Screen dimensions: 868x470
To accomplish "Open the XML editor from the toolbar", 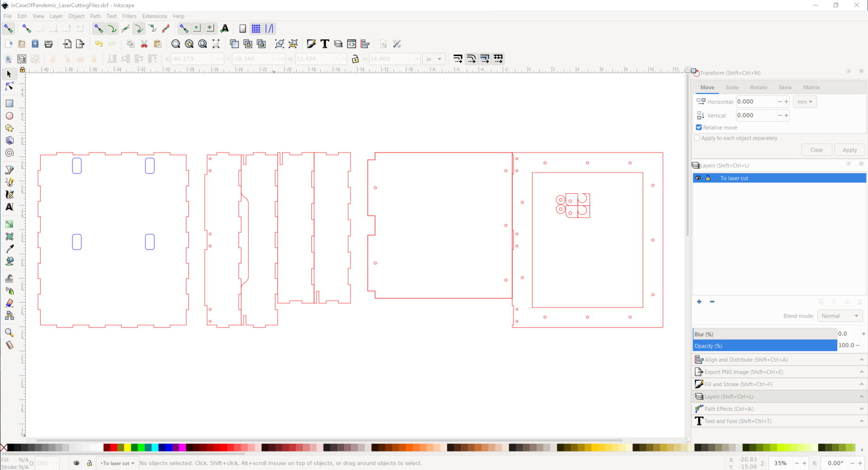I will pos(352,44).
